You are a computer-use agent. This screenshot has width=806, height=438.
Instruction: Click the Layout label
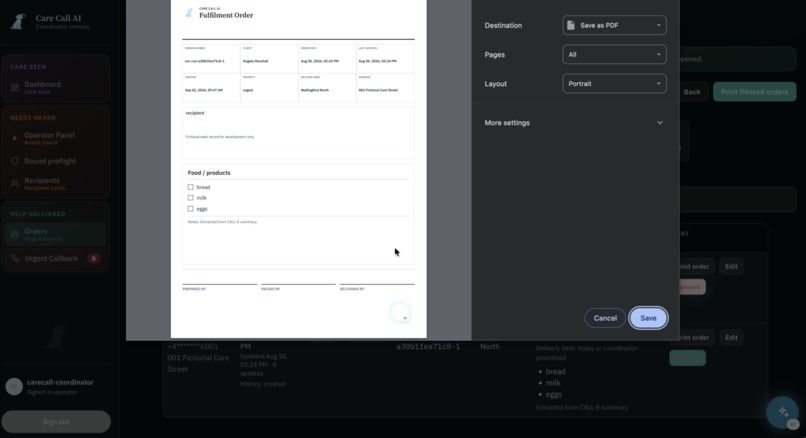click(x=496, y=84)
